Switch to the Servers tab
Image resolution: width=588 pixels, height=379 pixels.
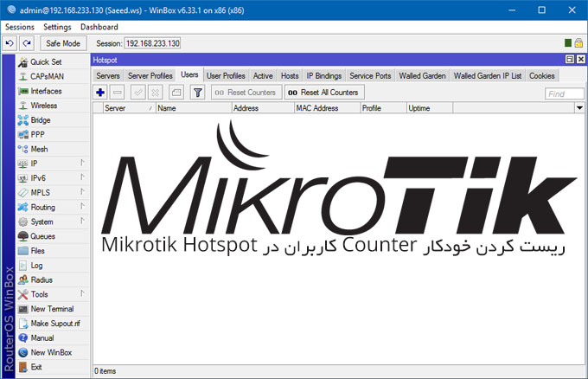(x=108, y=76)
